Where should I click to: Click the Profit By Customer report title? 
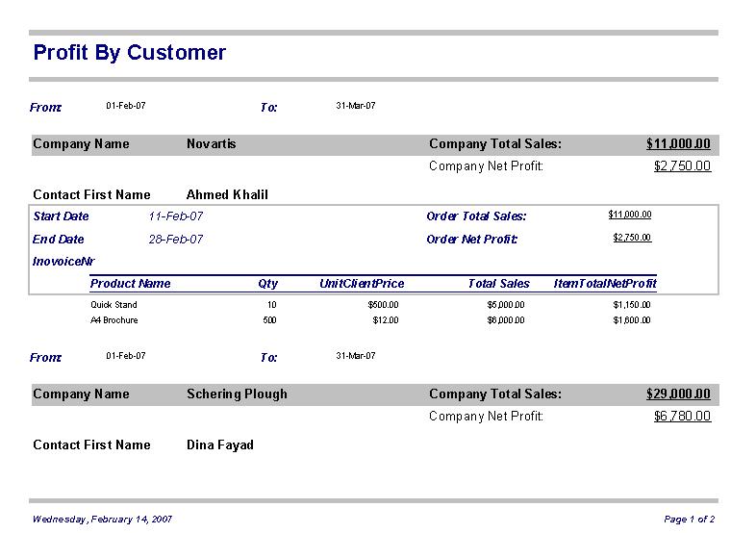129,53
